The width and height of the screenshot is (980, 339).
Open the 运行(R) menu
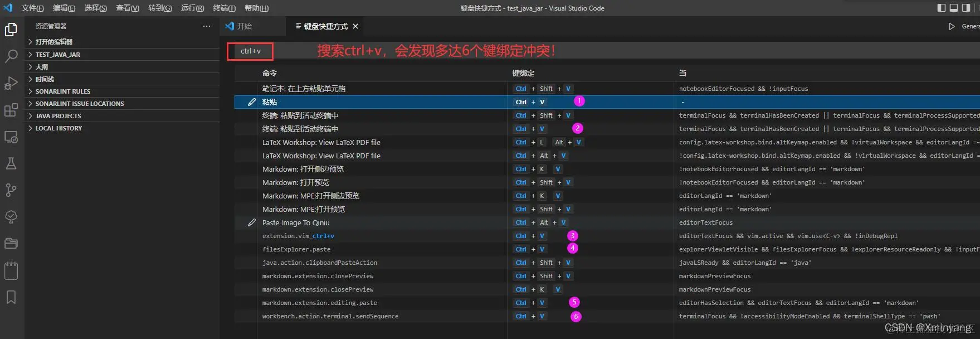pos(192,8)
